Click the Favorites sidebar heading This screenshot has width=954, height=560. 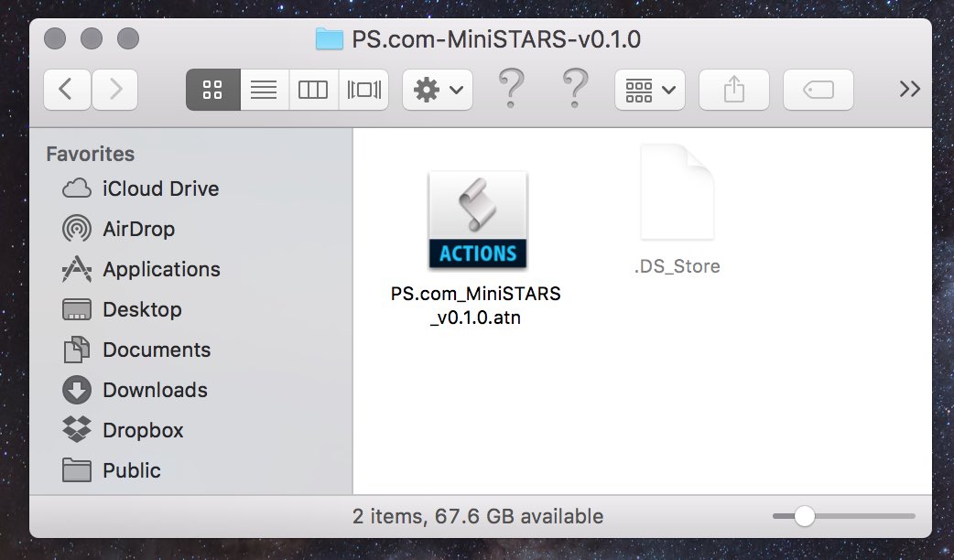pyautogui.click(x=90, y=154)
